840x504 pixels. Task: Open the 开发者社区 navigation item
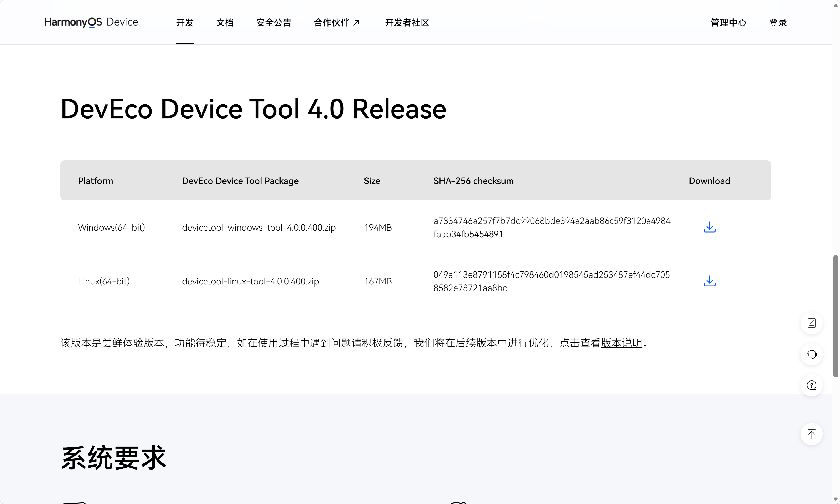pos(407,22)
